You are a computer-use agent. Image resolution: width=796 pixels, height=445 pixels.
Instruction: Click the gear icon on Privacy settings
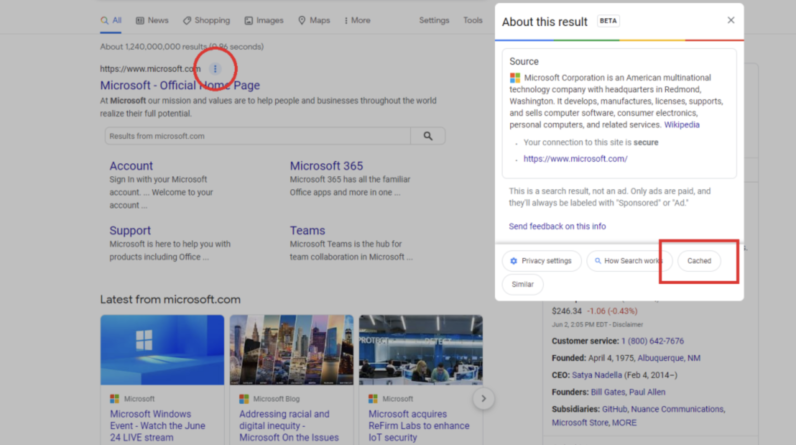click(x=514, y=261)
